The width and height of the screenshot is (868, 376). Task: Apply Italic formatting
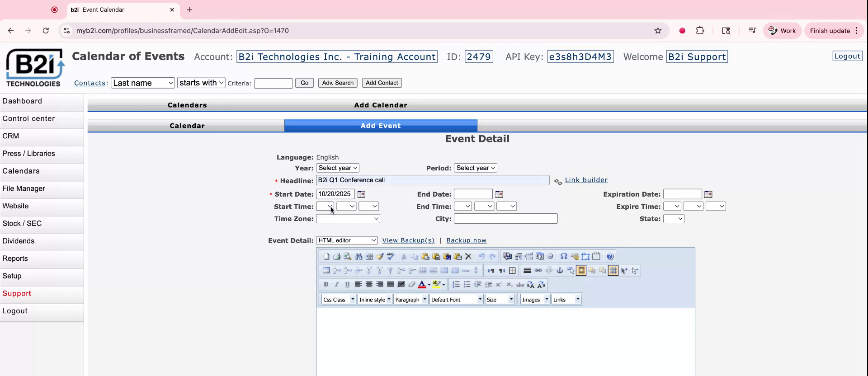pyautogui.click(x=337, y=284)
